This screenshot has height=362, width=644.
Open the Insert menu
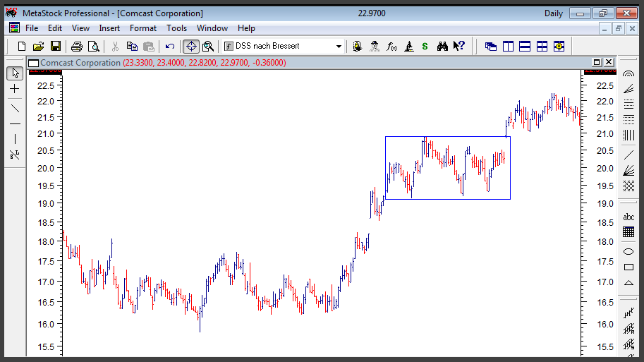[109, 28]
